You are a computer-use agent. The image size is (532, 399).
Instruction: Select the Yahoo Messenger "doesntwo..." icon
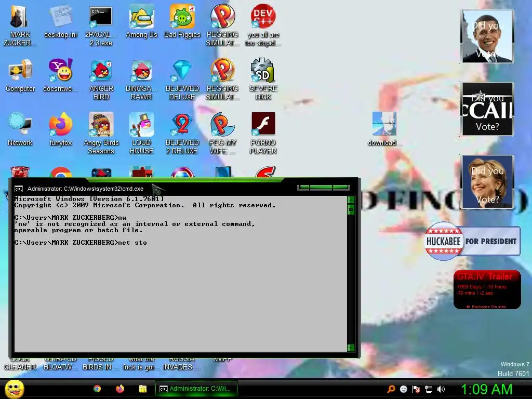[x=60, y=76]
